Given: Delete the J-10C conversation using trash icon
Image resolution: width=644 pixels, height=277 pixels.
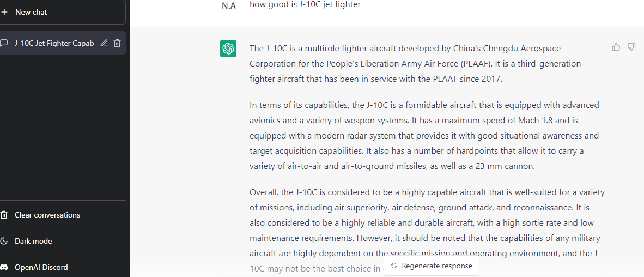Looking at the screenshot, I should click(x=117, y=43).
